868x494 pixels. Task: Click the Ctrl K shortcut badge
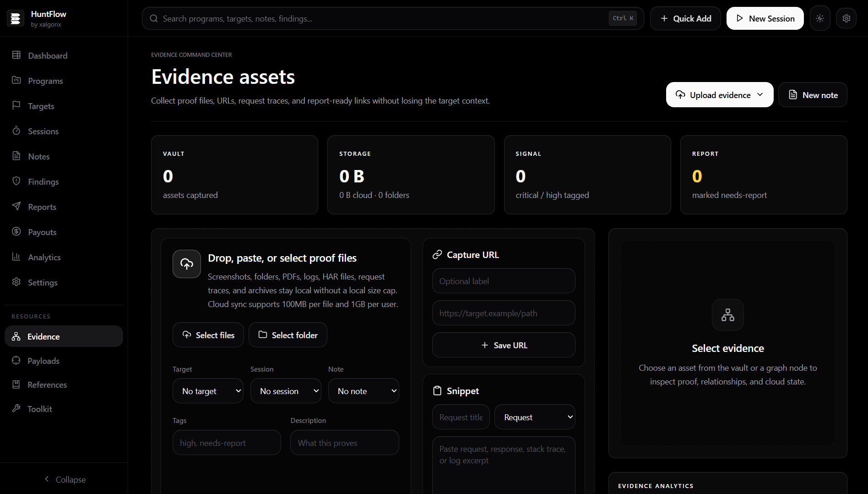coord(623,18)
